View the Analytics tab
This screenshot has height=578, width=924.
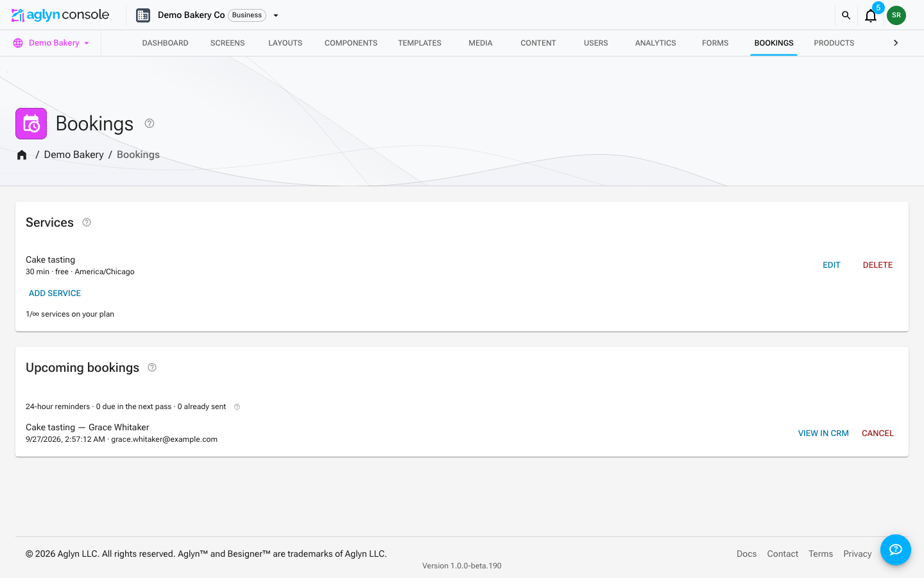656,43
